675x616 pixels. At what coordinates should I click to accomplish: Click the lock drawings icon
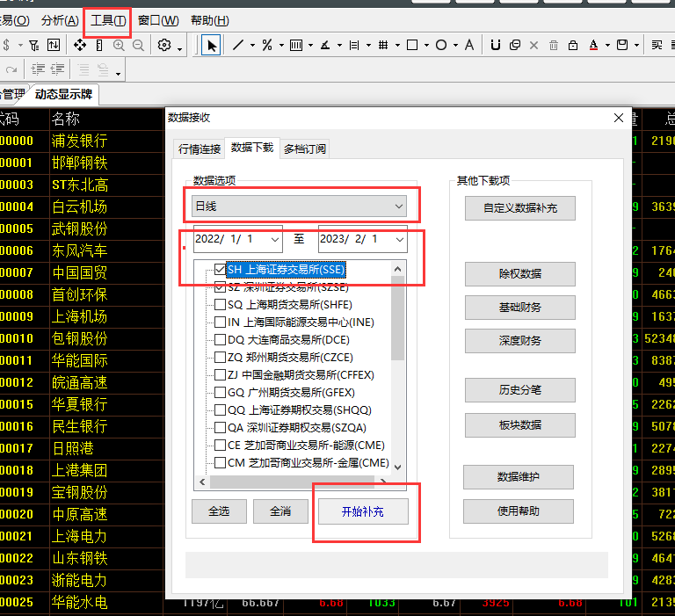[x=573, y=45]
